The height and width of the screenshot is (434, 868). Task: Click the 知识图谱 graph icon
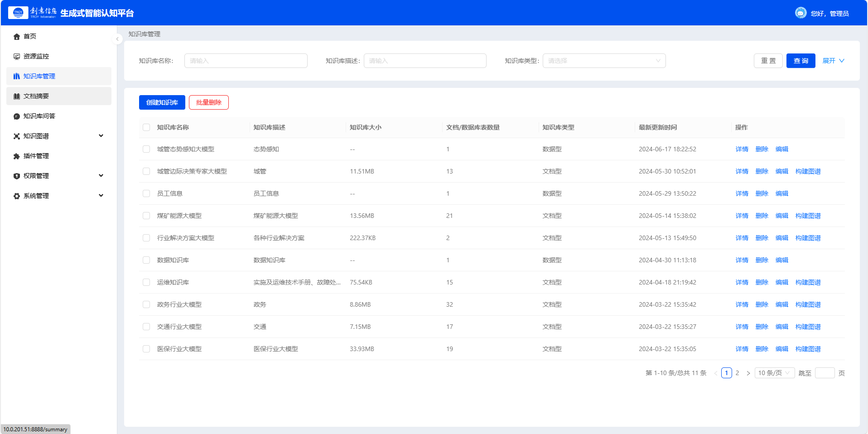[17, 136]
